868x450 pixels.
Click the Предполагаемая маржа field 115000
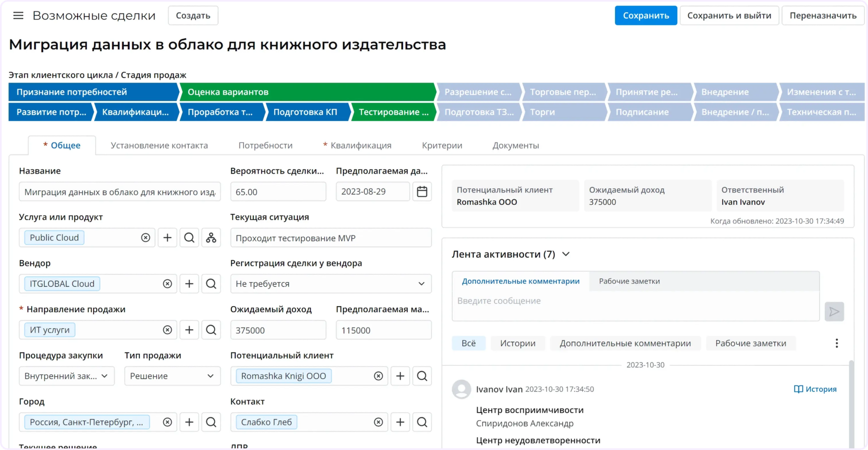(384, 330)
